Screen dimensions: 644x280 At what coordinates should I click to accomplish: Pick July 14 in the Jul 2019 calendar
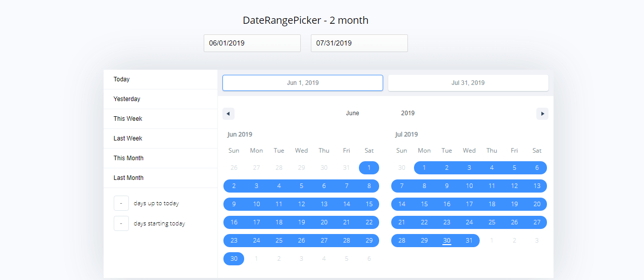pyautogui.click(x=402, y=204)
